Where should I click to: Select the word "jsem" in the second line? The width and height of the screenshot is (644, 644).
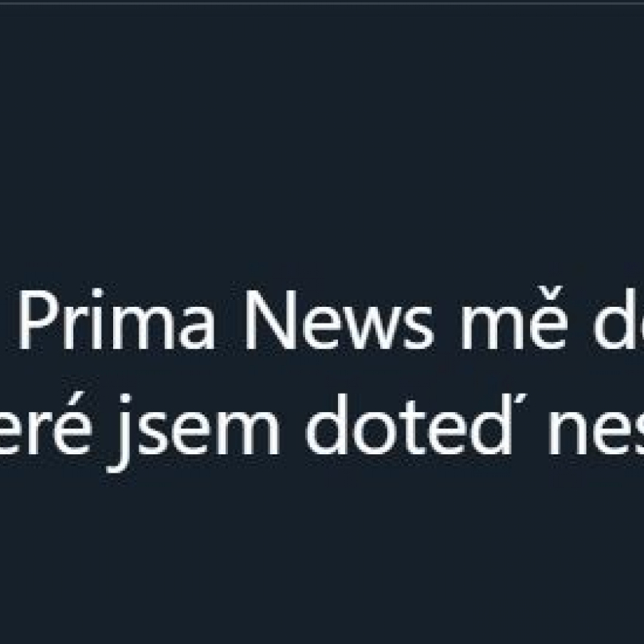click(x=193, y=433)
